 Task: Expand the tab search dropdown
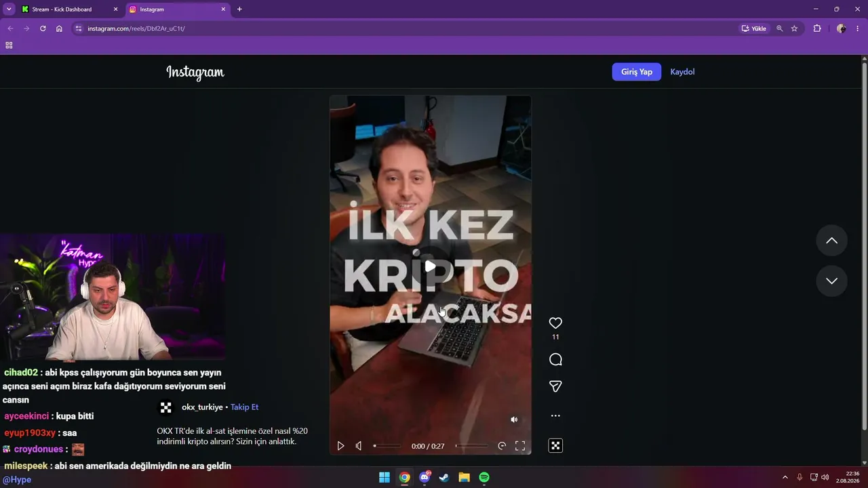(9, 9)
